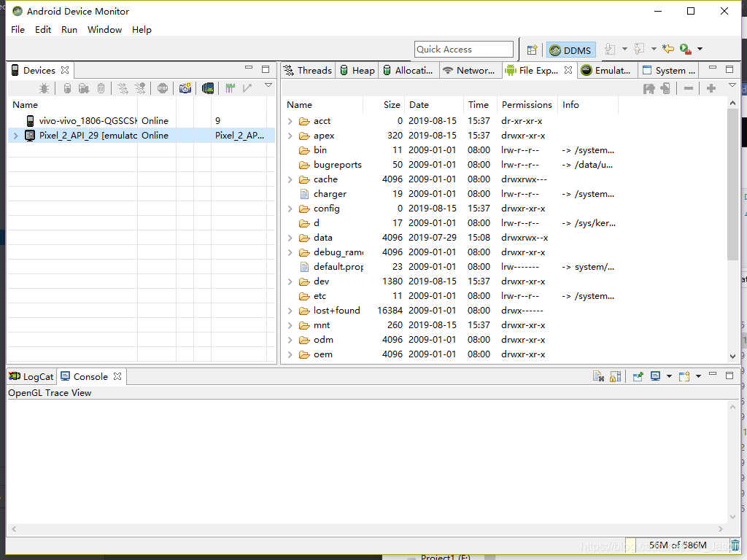Switch to the LogCat tab
The image size is (747, 560).
pos(31,377)
